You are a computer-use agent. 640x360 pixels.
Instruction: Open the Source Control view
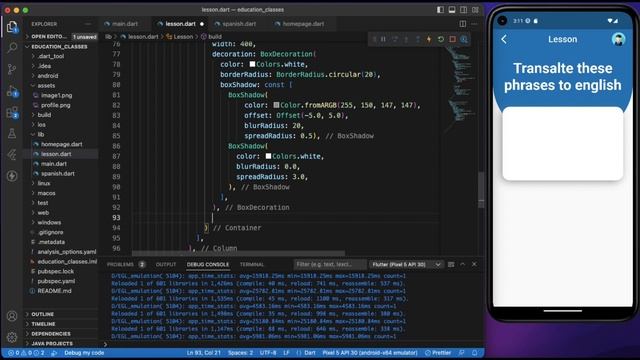point(12,69)
